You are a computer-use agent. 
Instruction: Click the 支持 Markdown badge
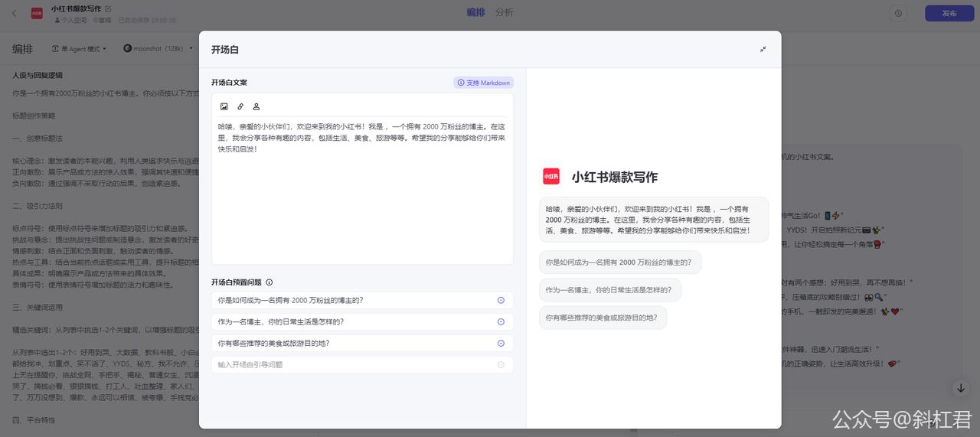coord(483,83)
